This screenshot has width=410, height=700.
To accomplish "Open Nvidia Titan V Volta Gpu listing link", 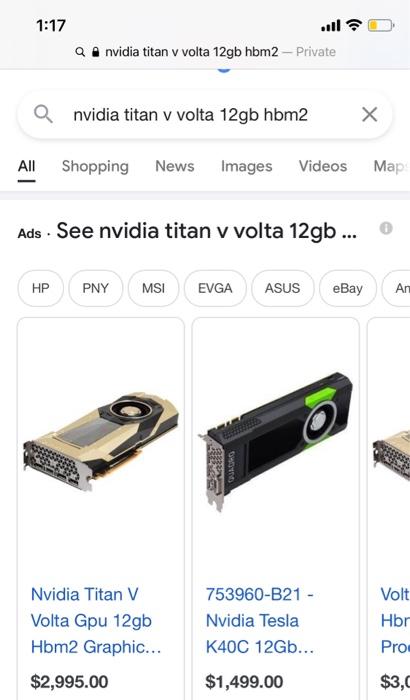I will [96, 621].
